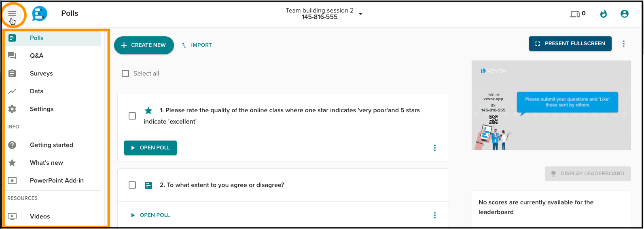
Task: Click the Create New button
Action: [x=144, y=45]
